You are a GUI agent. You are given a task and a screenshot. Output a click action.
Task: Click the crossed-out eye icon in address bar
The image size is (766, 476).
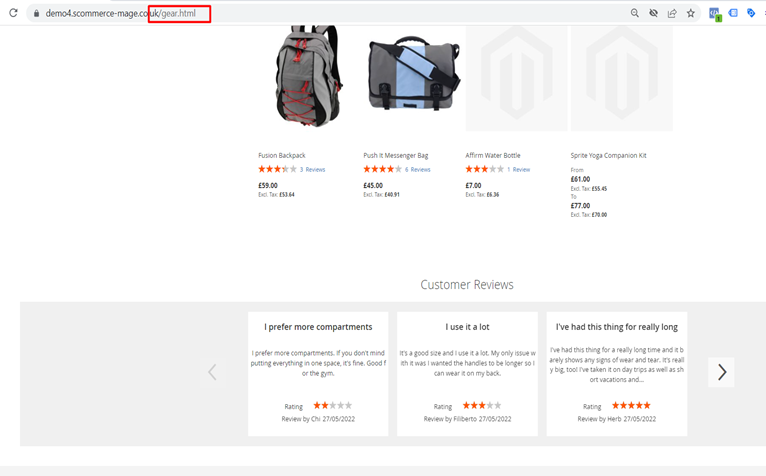point(653,13)
